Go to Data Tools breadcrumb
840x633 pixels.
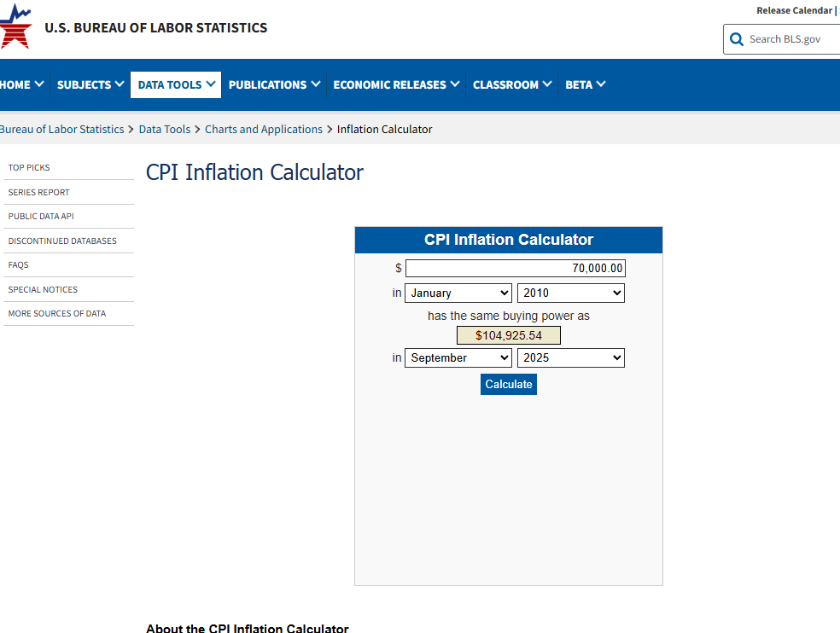[165, 129]
